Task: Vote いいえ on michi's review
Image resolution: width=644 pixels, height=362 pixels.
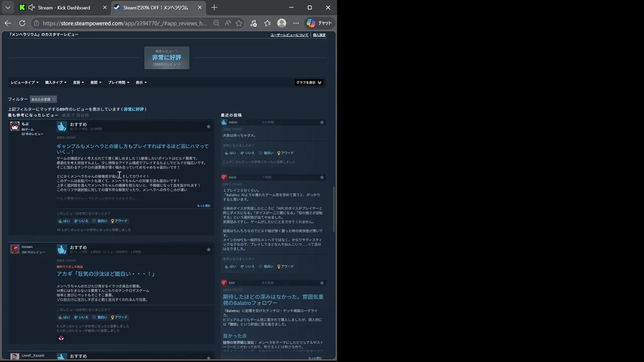Action: coord(247,266)
